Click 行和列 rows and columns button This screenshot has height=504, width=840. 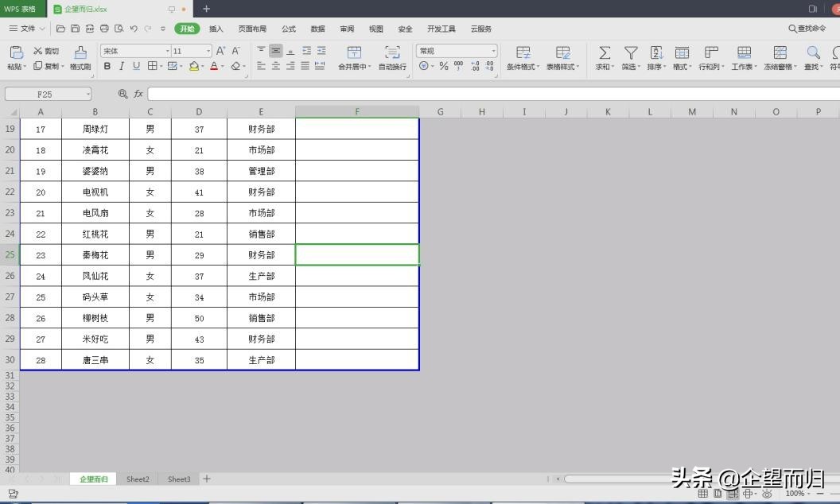click(711, 58)
